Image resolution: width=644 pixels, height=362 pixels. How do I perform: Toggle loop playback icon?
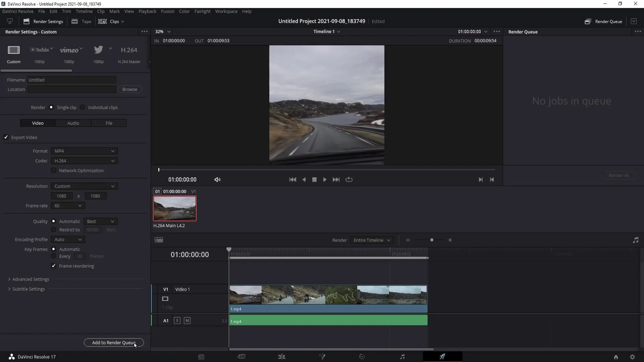click(349, 180)
